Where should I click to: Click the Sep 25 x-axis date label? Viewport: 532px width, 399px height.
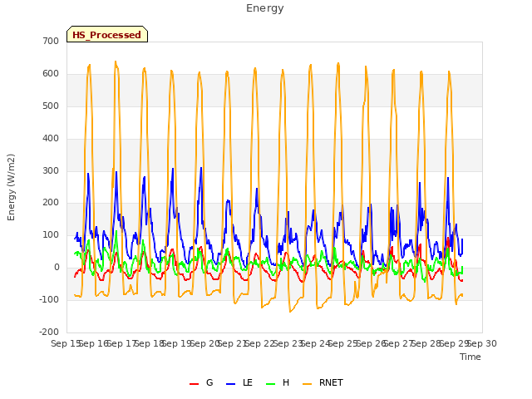[x=343, y=343]
